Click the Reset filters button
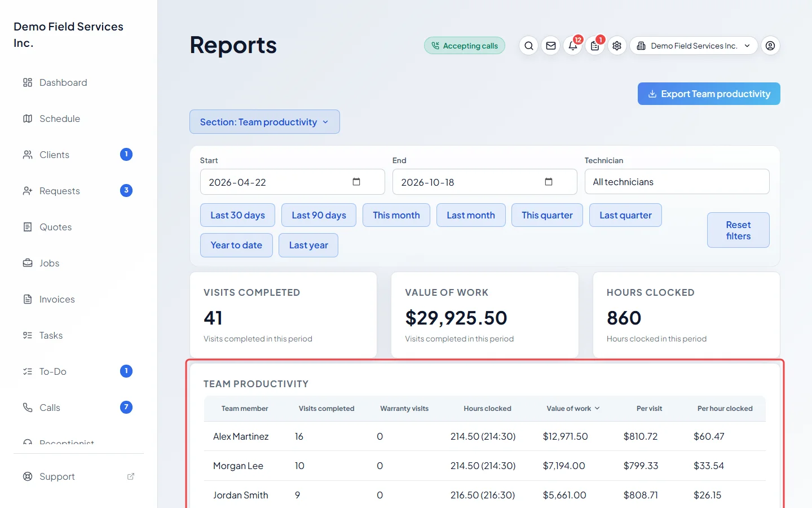 [x=738, y=230]
